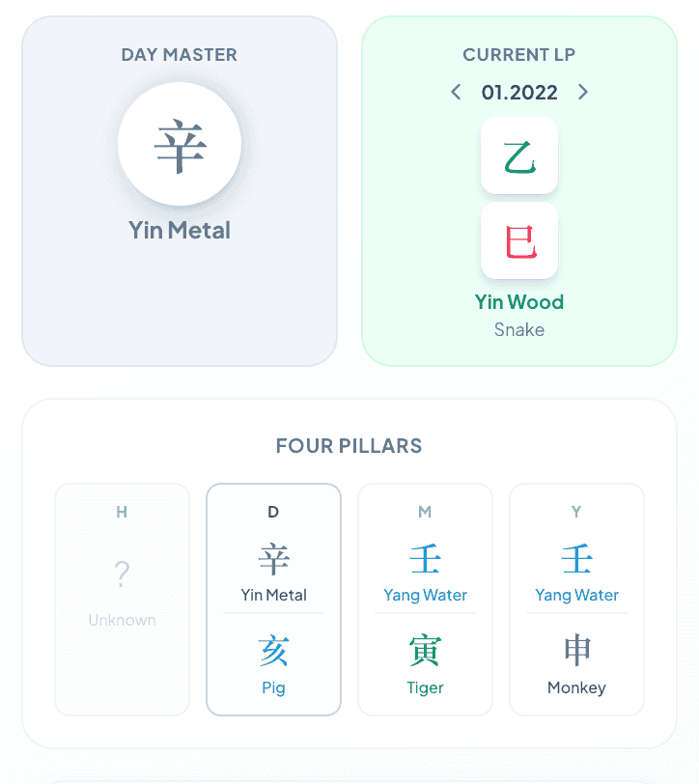Click the Day Master 辛 circle symbol
Viewport: 699px width, 784px height.
pyautogui.click(x=180, y=144)
